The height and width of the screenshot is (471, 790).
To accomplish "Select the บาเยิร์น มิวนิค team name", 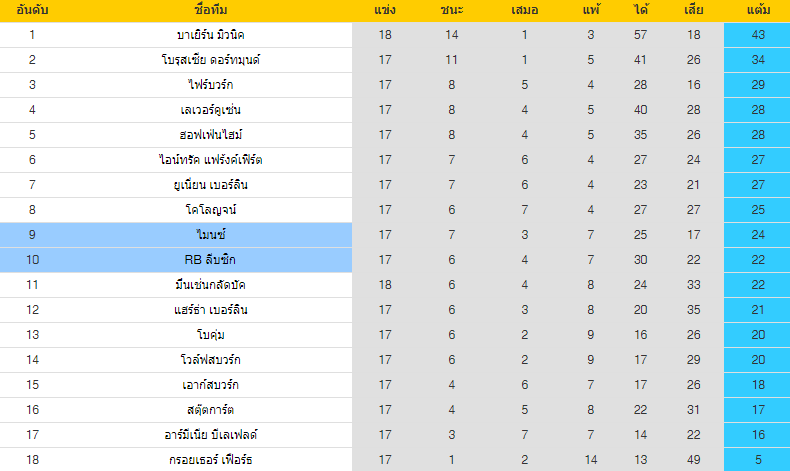I will pyautogui.click(x=211, y=35).
